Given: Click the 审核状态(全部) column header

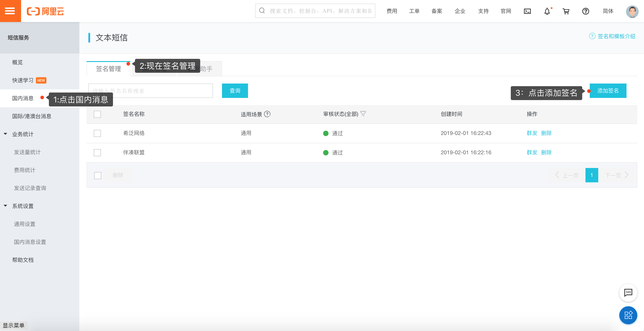Looking at the screenshot, I should click(341, 114).
